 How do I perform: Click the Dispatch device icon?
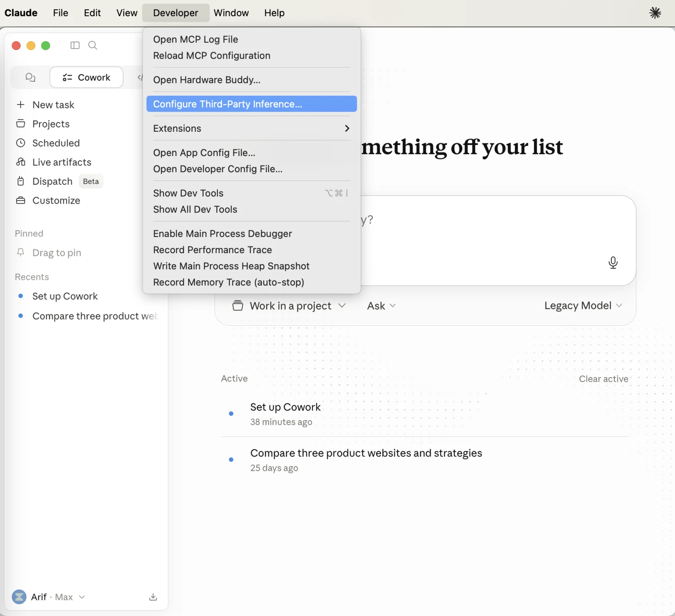(21, 181)
